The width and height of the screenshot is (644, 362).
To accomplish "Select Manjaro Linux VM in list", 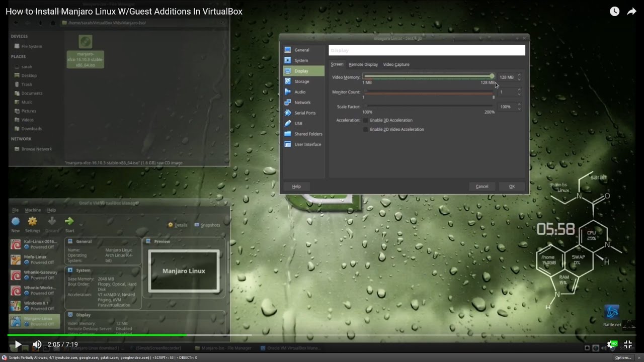I will coord(34,321).
